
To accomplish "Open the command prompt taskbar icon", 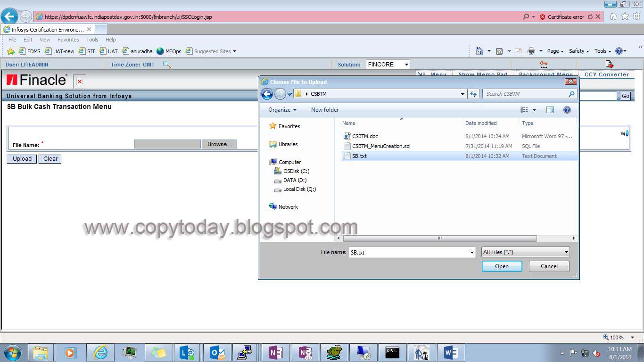I will pos(392,352).
